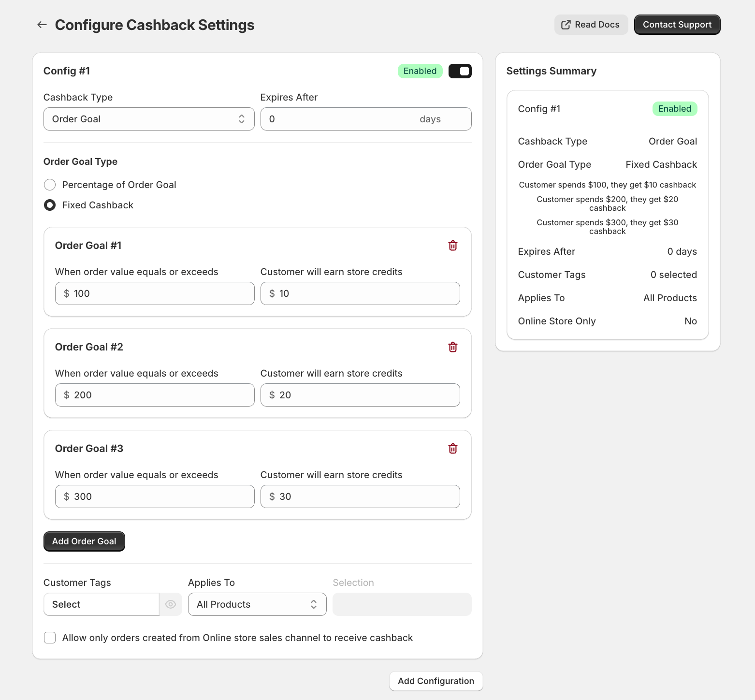The image size is (755, 700).
Task: Select Percentage of Order Goal radio option
Action: click(50, 185)
